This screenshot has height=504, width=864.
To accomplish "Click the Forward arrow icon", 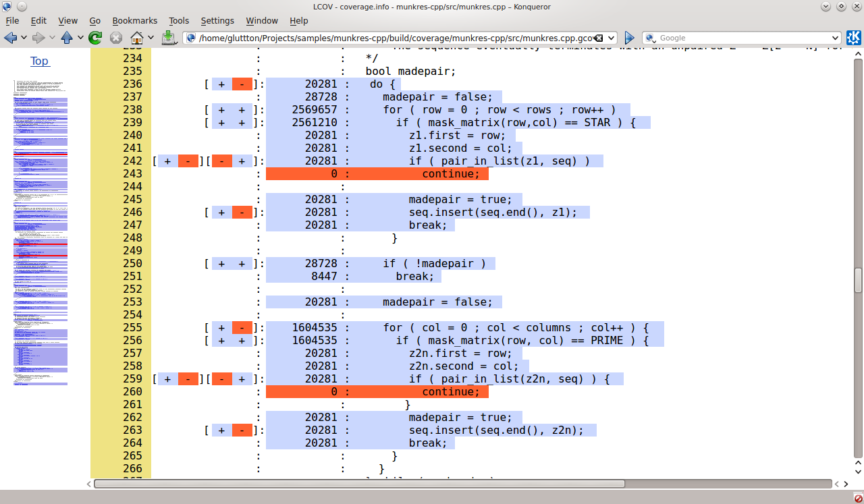I will point(38,38).
